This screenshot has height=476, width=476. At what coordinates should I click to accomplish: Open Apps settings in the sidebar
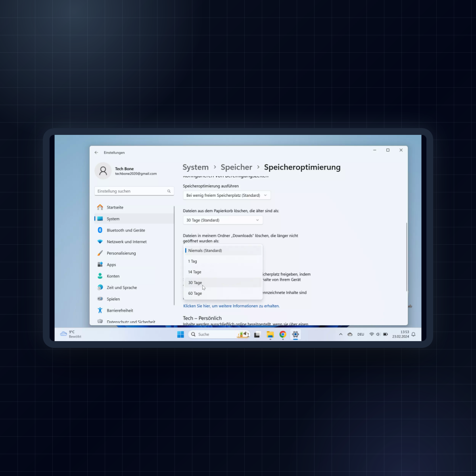coord(134,265)
